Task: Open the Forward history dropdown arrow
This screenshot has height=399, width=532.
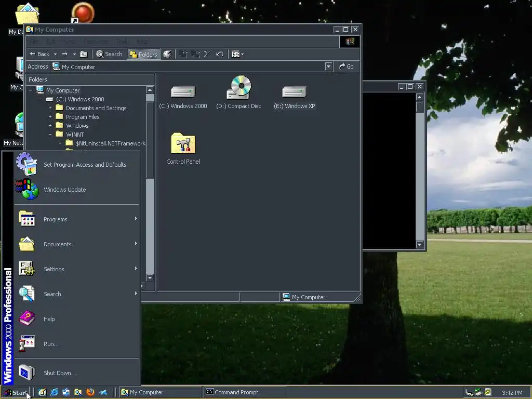Action: click(x=74, y=54)
